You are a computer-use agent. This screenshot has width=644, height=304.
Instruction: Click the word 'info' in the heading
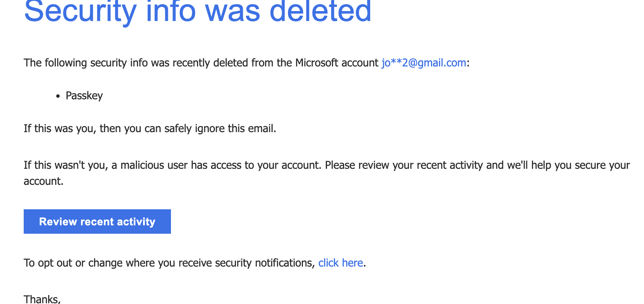[x=171, y=11]
